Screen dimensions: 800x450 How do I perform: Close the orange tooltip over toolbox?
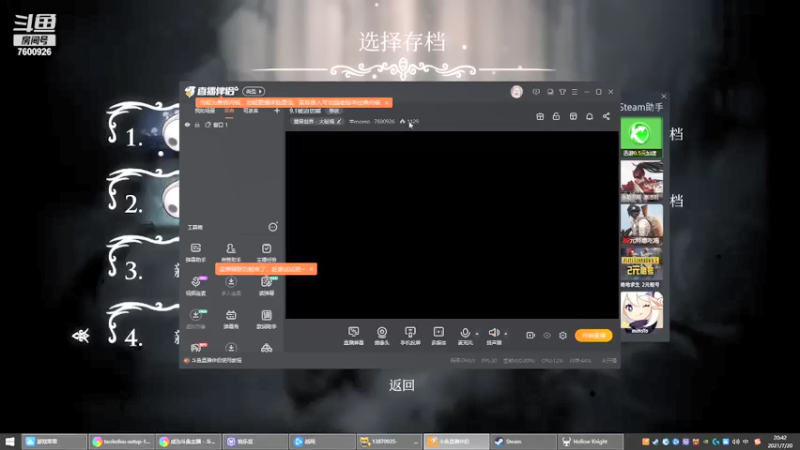click(311, 269)
